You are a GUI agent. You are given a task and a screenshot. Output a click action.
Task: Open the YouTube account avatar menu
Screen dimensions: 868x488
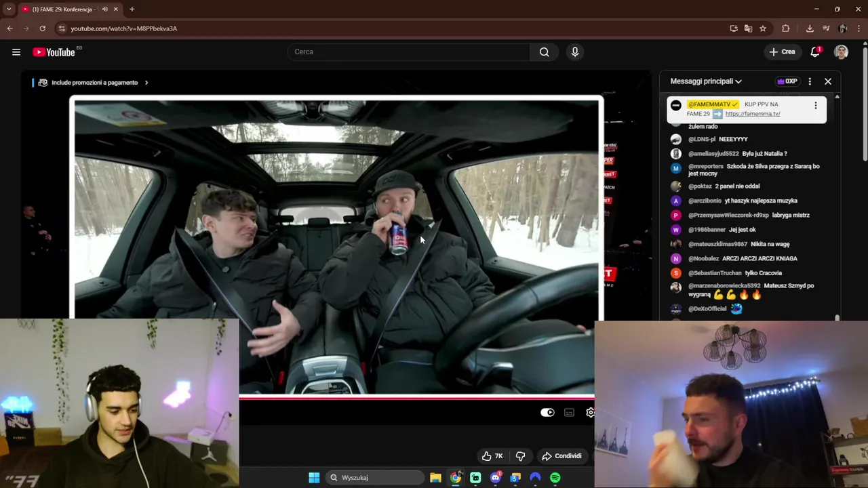click(841, 52)
